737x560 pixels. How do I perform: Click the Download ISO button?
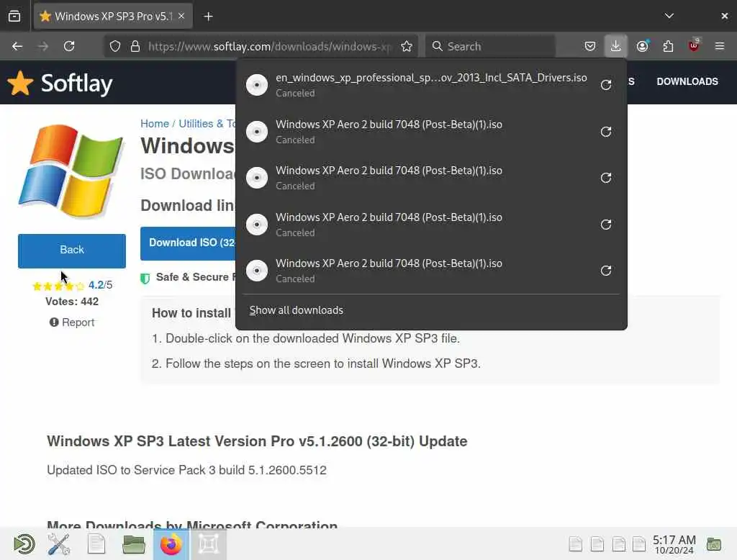(188, 243)
